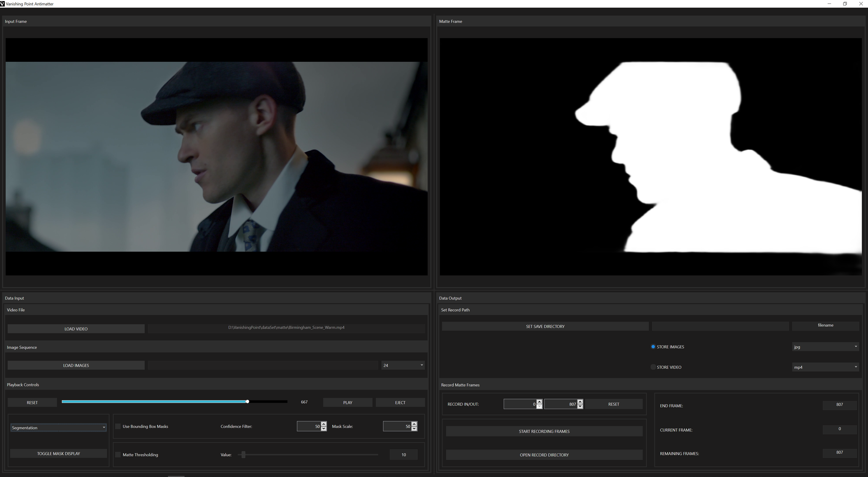The height and width of the screenshot is (477, 868).
Task: Click the record in frame field
Action: (x=520, y=404)
